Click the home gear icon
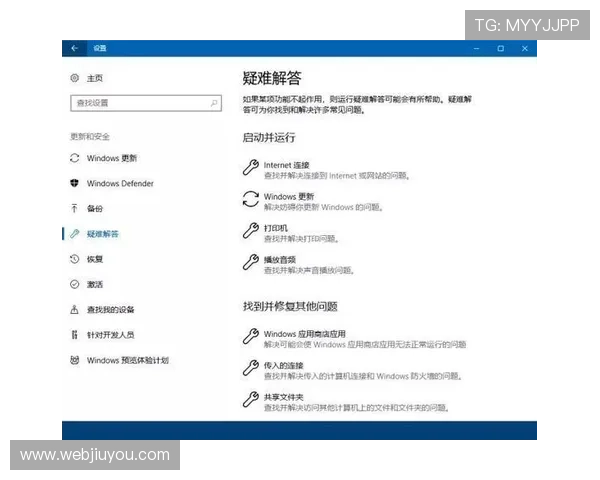Viewport: 600px width, 480px height. pos(75,78)
